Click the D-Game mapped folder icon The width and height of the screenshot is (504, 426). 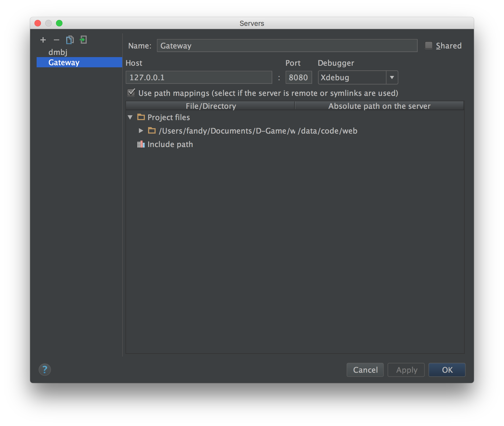click(x=152, y=131)
